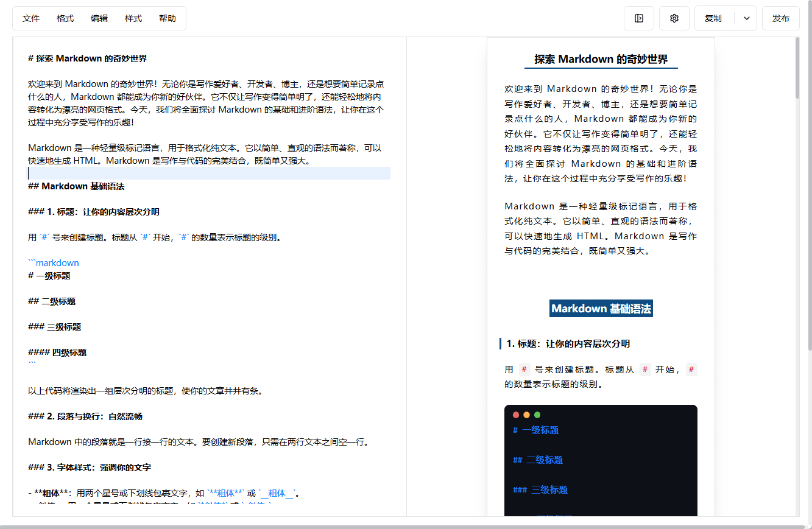Screen dimensions: 812x529
Task: Click the editor line '### 2. 段落与换行：自然流畅'
Action: coord(85,416)
